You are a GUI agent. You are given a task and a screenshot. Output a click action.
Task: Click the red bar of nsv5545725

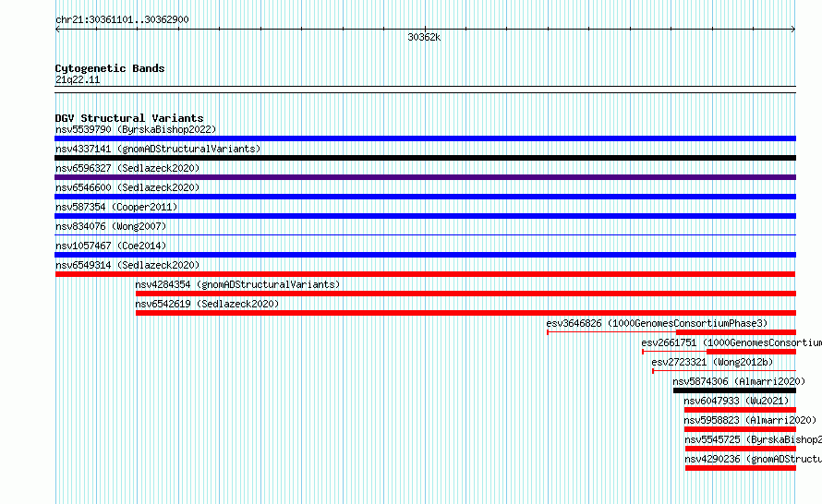[741, 449]
